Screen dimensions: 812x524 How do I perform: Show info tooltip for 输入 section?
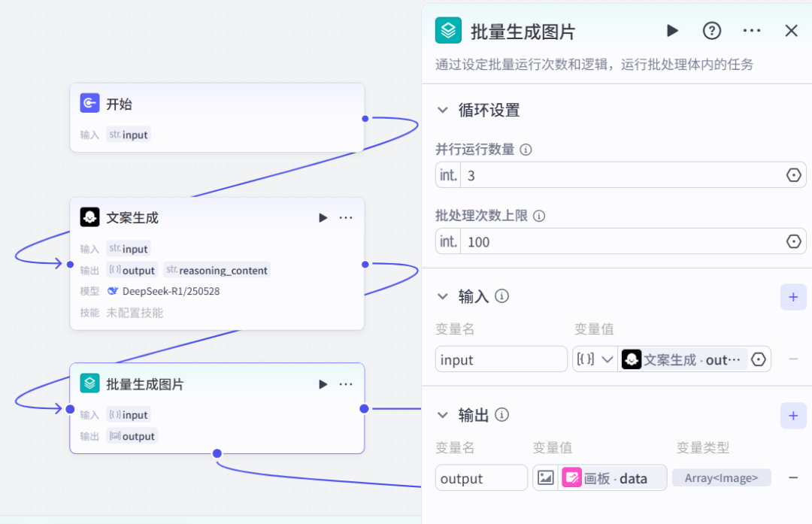[x=501, y=296]
